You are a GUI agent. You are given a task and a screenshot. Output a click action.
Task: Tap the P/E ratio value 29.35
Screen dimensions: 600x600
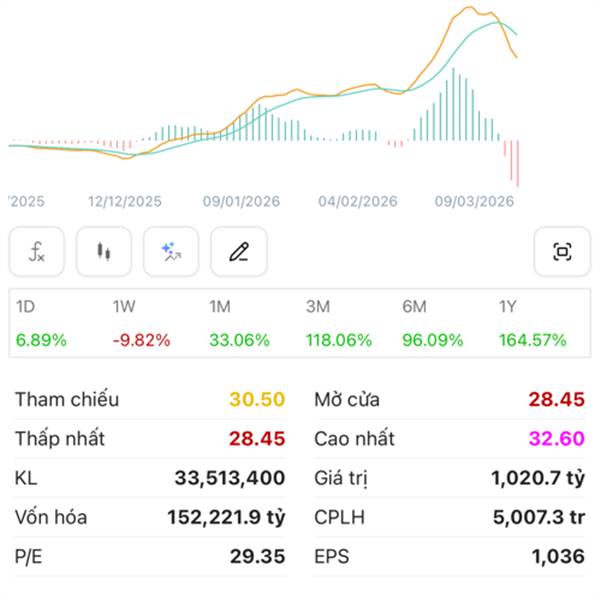click(257, 556)
